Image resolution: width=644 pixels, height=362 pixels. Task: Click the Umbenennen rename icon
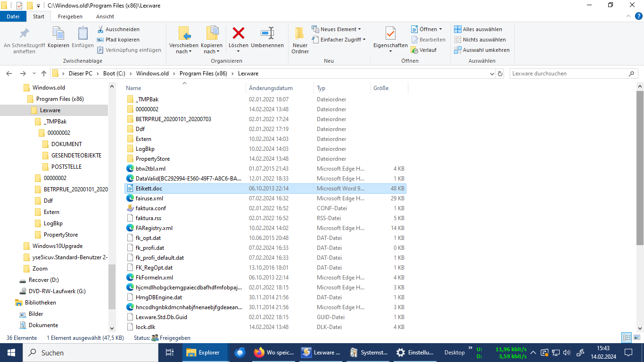[x=267, y=33]
